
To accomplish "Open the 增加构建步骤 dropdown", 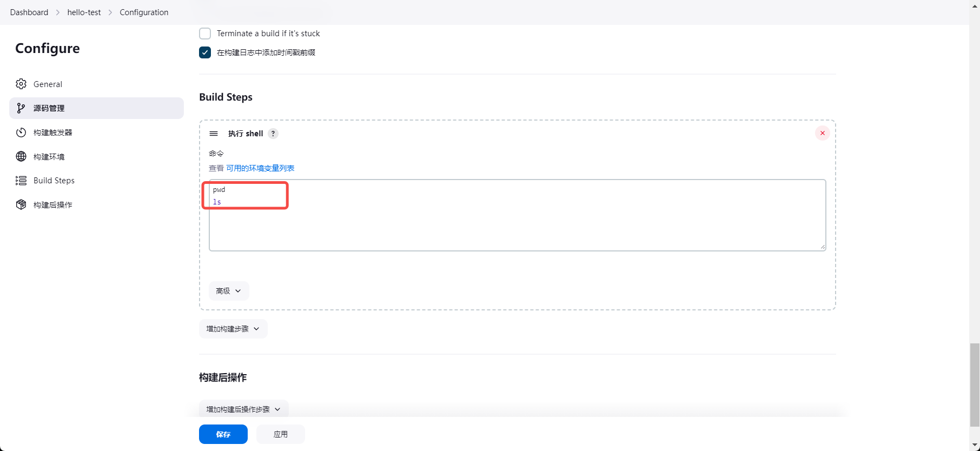I will (x=233, y=329).
